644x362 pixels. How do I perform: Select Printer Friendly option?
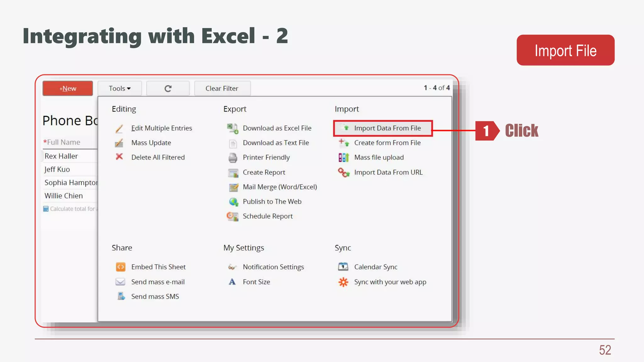266,157
